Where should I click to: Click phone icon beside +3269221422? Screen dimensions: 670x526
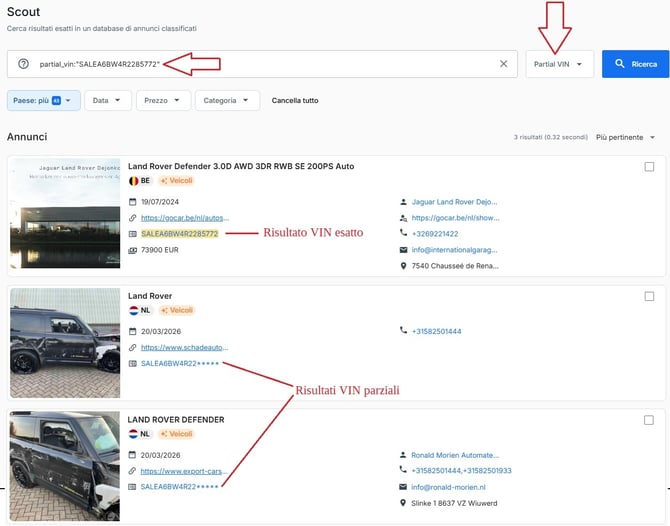[x=403, y=233]
